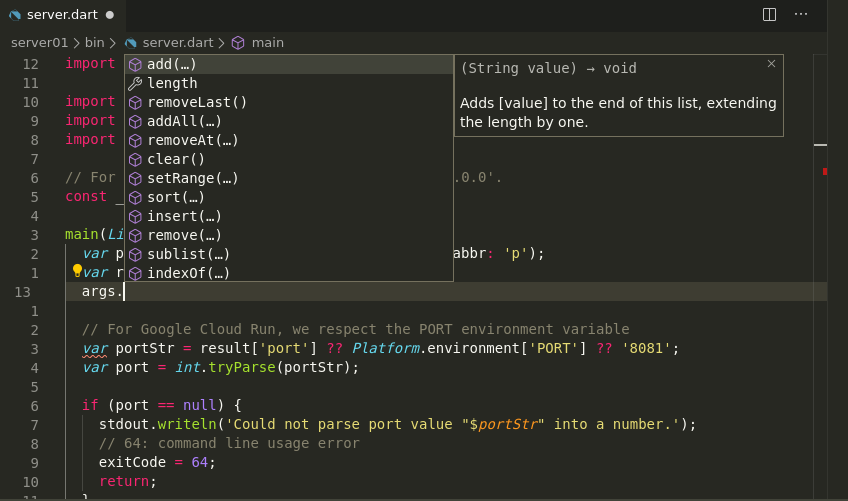The image size is (848, 501).
Task: Click the method icon next to indexOf(…)
Action: coord(135,273)
